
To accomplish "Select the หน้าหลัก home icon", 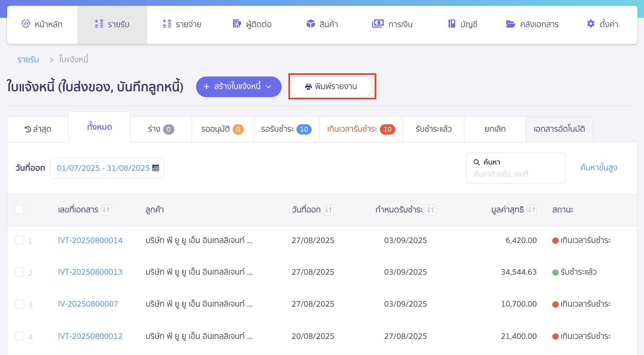I will (26, 24).
